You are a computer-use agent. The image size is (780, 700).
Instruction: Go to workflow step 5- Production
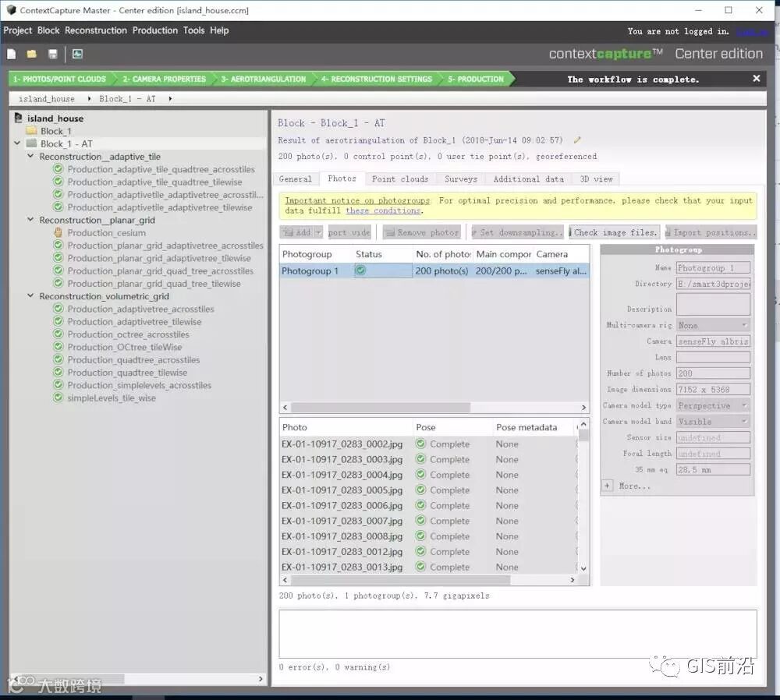click(476, 79)
